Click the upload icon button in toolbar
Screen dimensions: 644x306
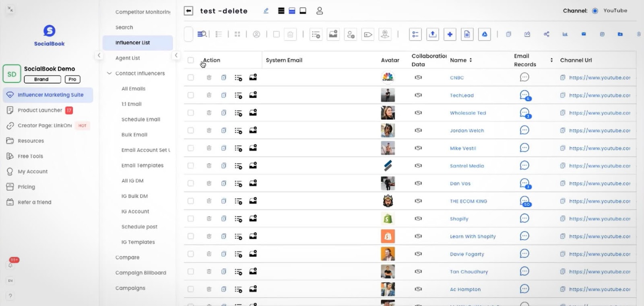(x=433, y=34)
